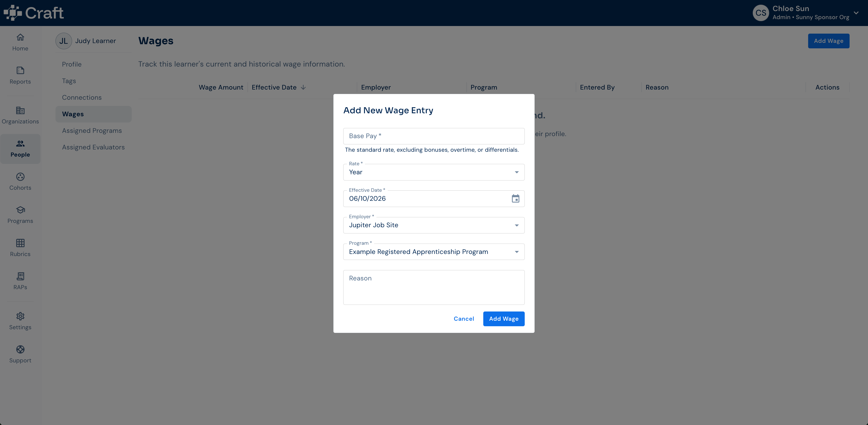Click the Effective Date field value
Viewport: 868px width, 425px height.
(367, 198)
